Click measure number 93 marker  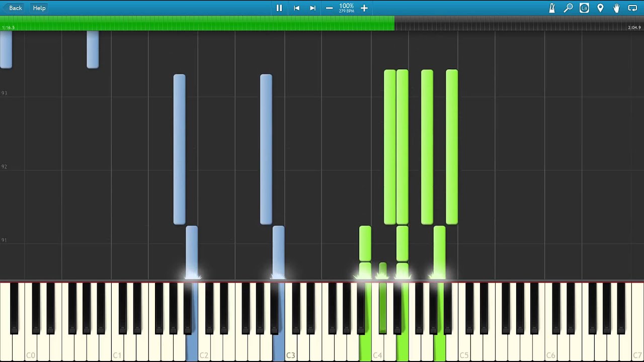point(4,93)
